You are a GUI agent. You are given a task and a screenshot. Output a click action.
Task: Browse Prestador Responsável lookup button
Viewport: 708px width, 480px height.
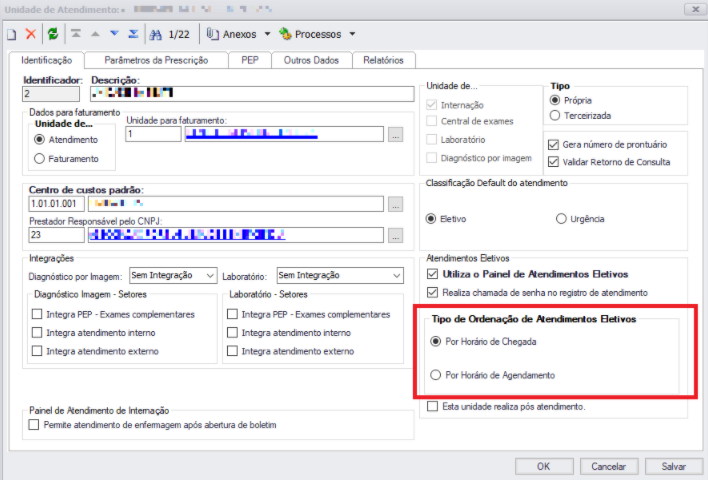pyautogui.click(x=396, y=235)
